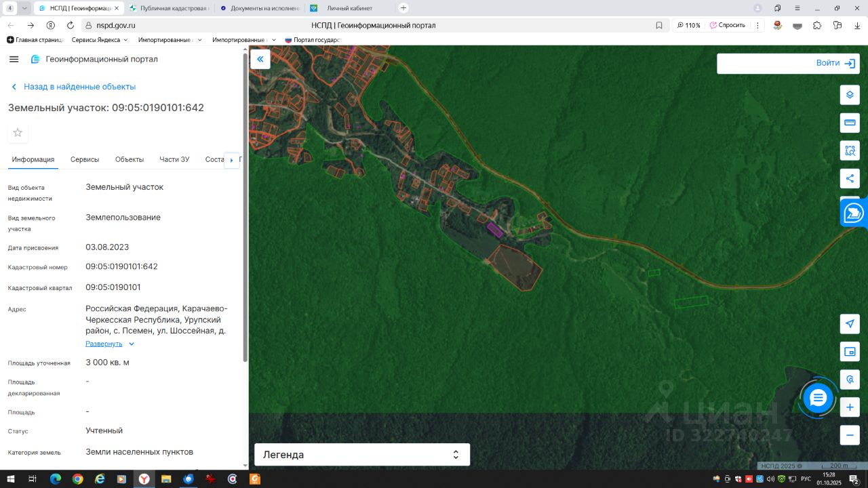Activate the my location arrow button

(x=850, y=324)
